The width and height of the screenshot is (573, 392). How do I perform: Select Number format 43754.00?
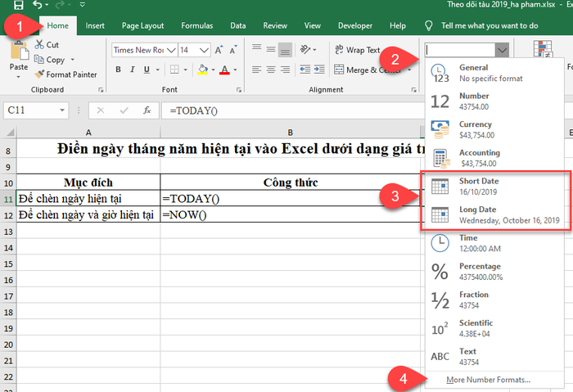coord(494,101)
